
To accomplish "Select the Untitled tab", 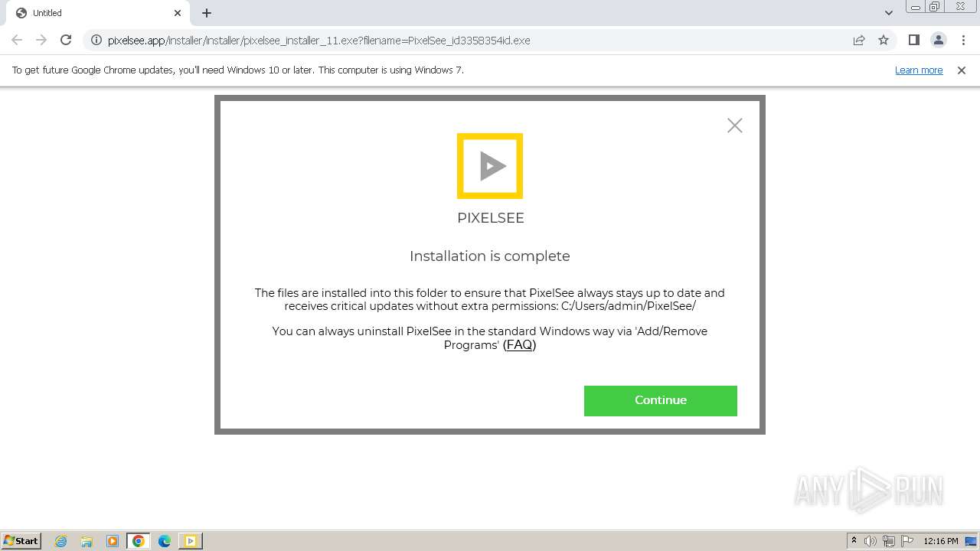I will 97,13.
